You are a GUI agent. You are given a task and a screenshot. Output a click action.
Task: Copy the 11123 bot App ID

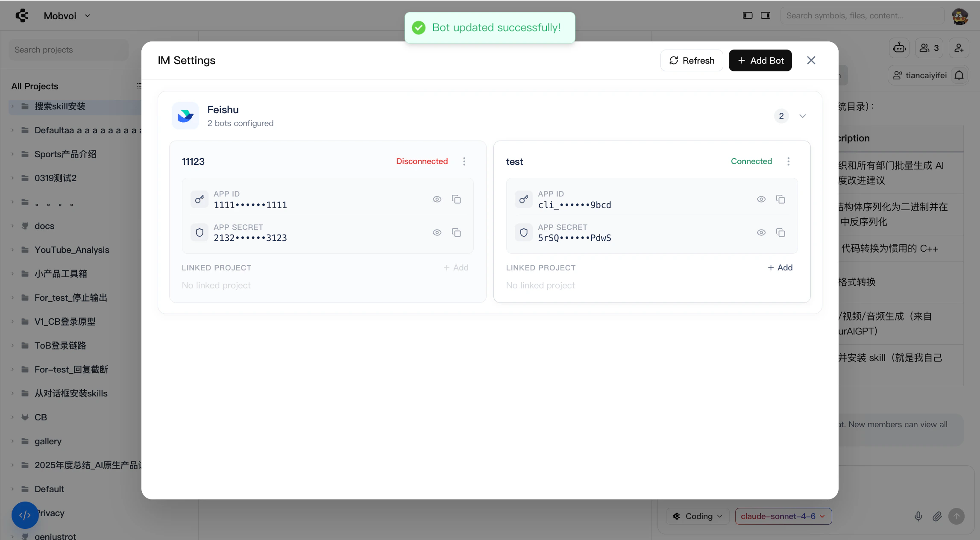(x=456, y=200)
